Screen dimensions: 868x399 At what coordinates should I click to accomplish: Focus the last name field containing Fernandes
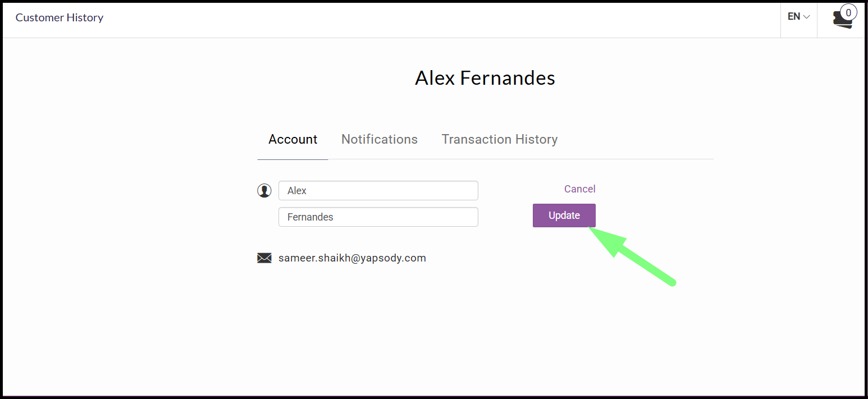click(378, 217)
